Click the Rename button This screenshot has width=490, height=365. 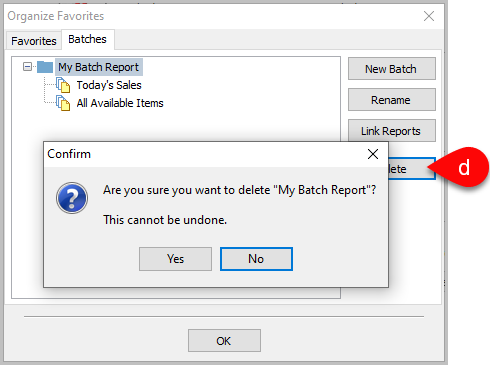pyautogui.click(x=392, y=100)
